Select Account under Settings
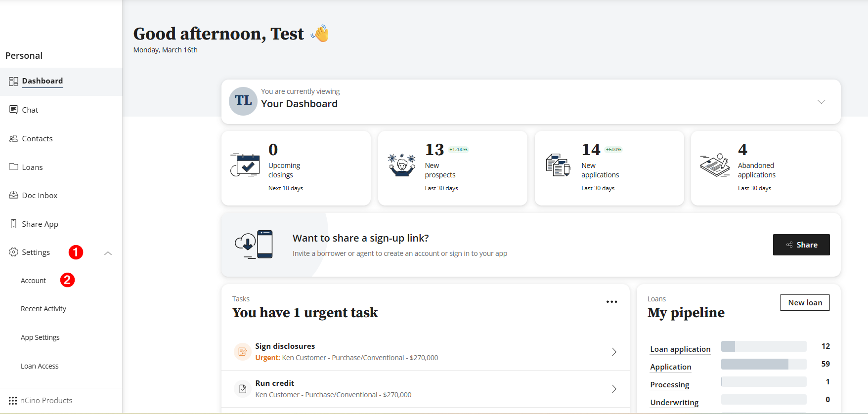Screen dimensions: 868x414 click(33, 281)
